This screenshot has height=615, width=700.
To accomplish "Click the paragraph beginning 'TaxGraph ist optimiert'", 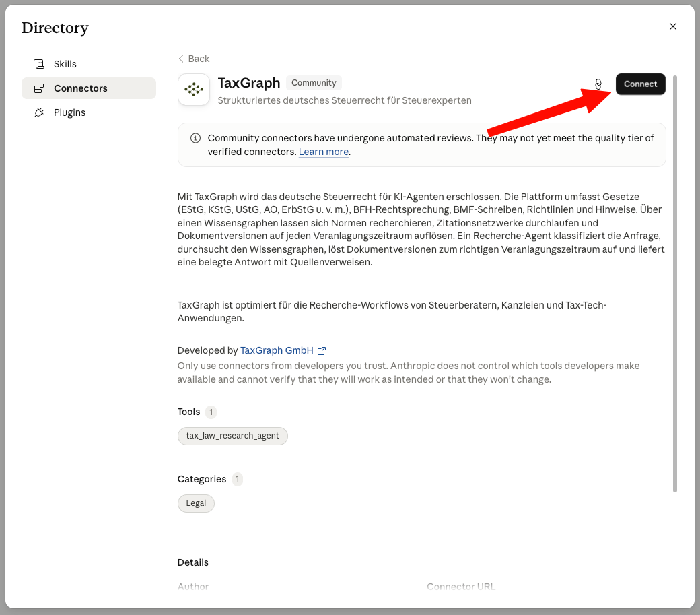I will [x=392, y=312].
